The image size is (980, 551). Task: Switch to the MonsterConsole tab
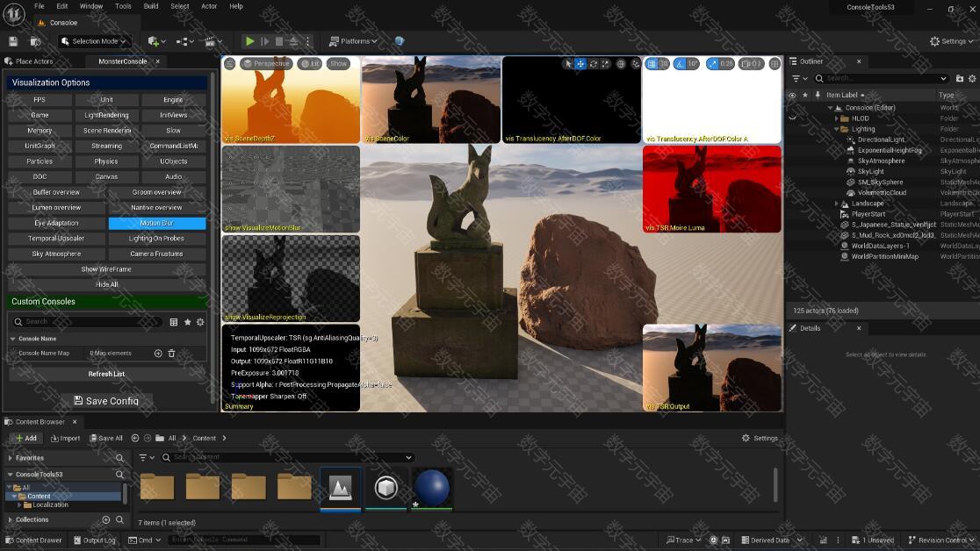coord(123,61)
